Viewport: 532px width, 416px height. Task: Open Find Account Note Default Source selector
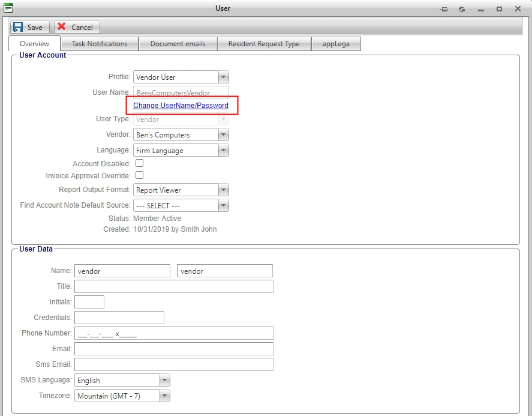[223, 205]
